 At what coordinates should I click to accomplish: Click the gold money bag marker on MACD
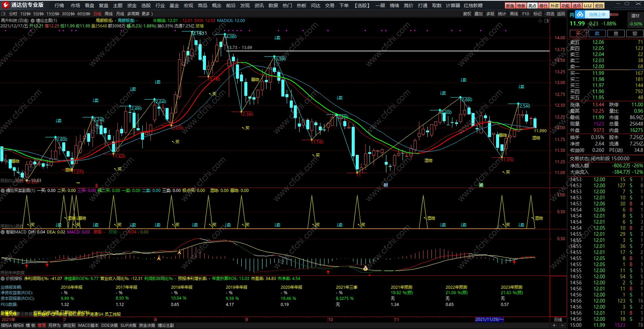(x=365, y=268)
